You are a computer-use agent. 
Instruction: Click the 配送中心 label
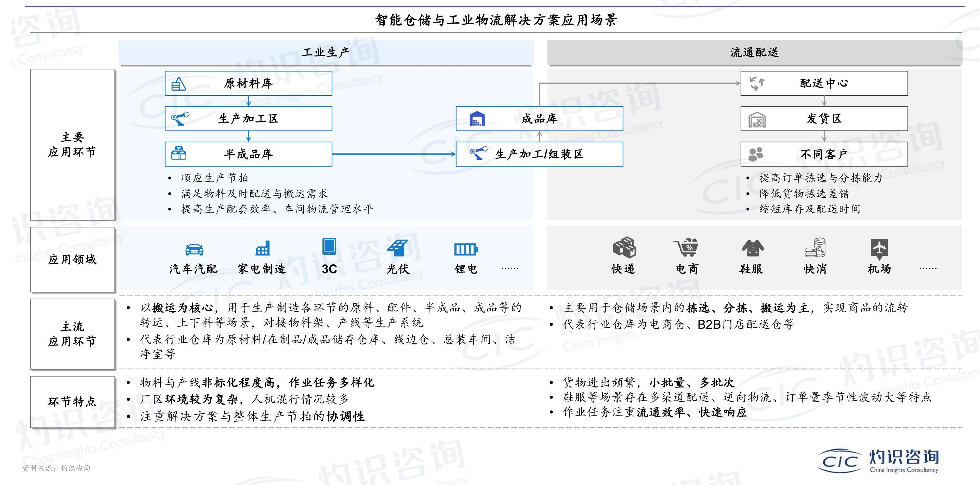[824, 83]
